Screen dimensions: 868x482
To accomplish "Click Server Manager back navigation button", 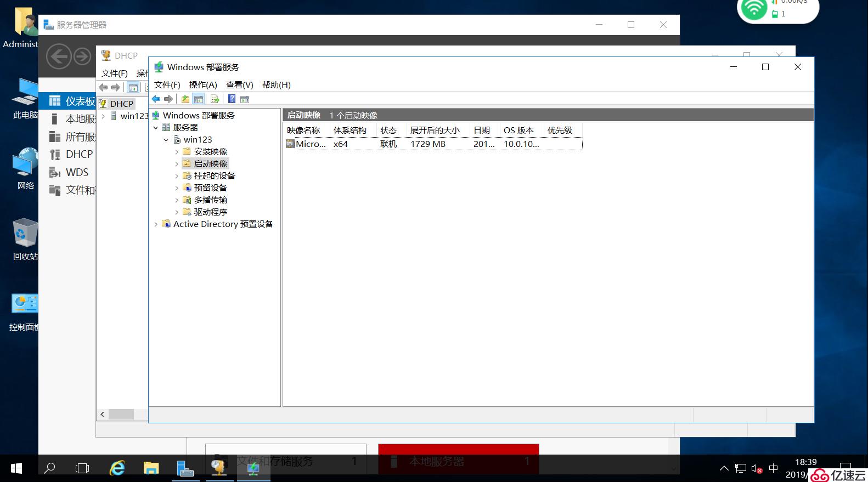I will pyautogui.click(x=59, y=56).
